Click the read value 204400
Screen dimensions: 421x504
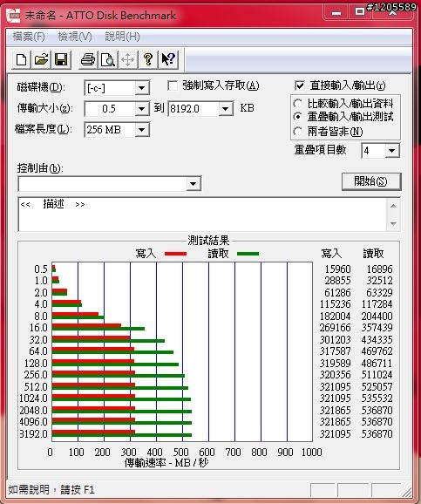(x=377, y=316)
